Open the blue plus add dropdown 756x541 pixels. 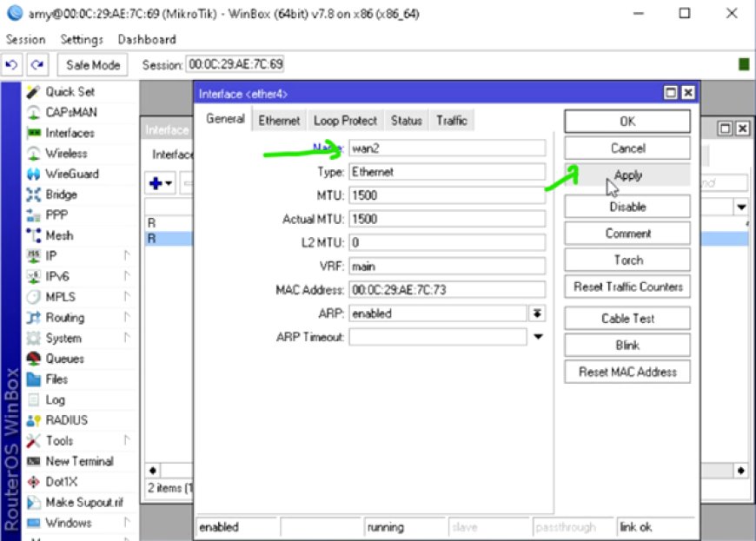pyautogui.click(x=161, y=183)
